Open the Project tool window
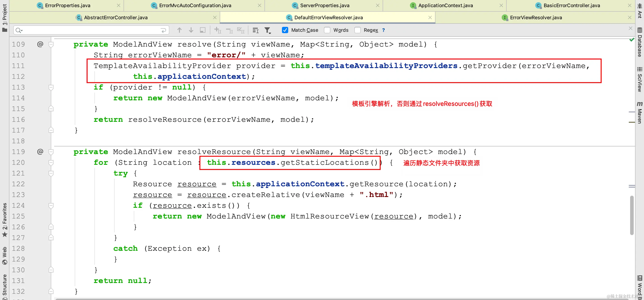Screen dimensions: 644x300 (x=4, y=17)
